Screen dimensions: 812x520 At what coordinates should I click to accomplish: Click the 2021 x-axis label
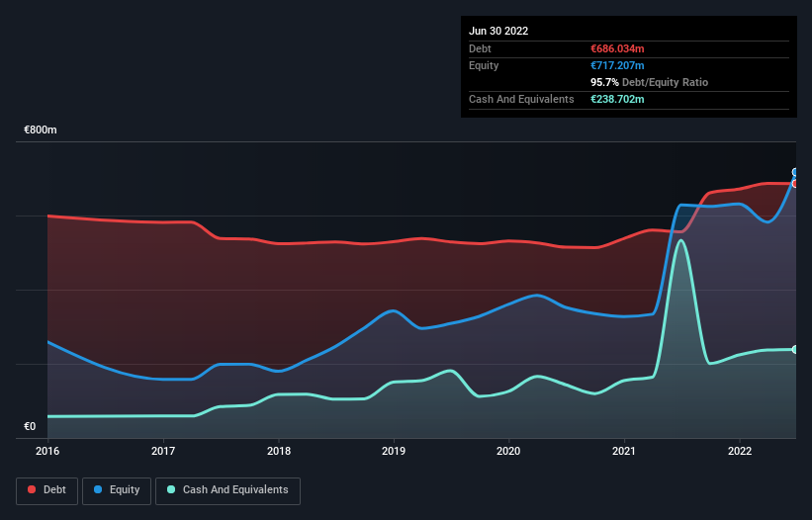[624, 451]
